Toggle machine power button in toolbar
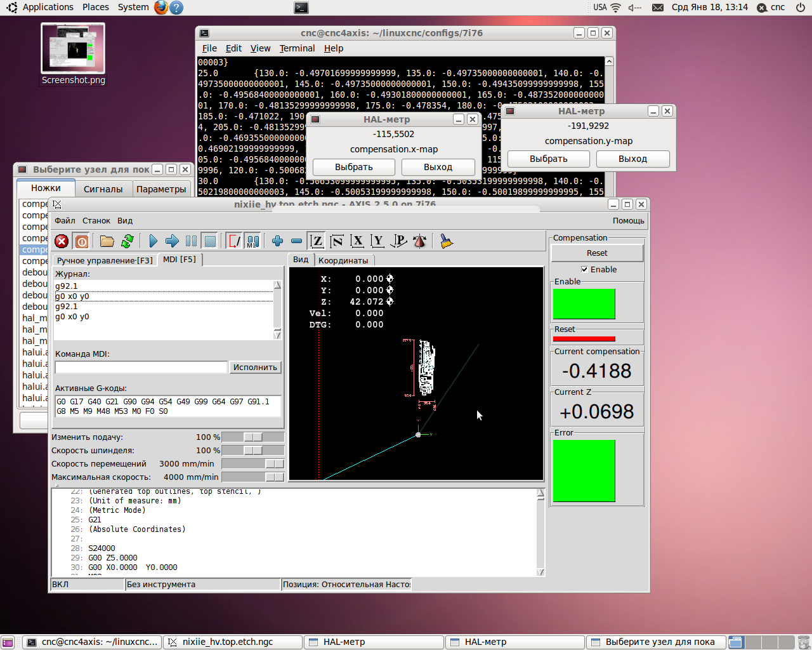 [x=82, y=241]
